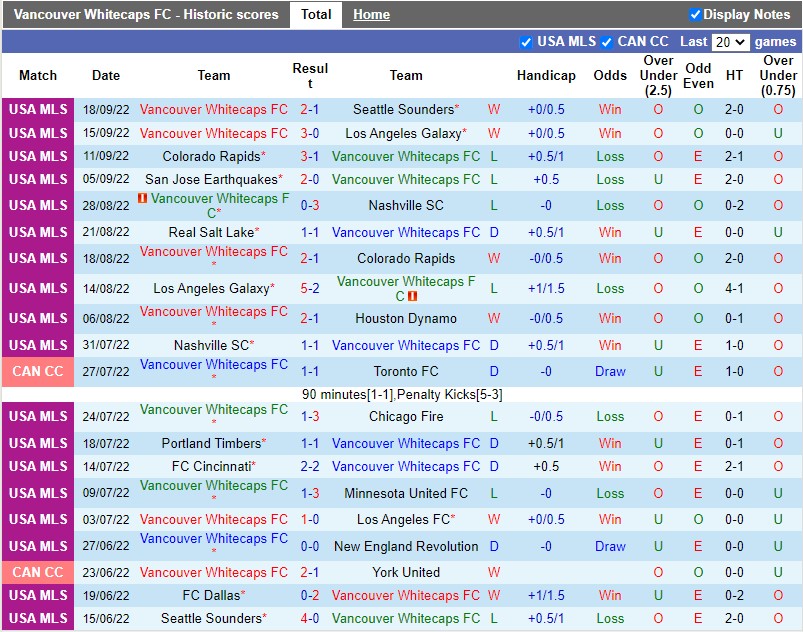The image size is (803, 632).
Task: Open the Minnesota United FC team link
Action: (406, 493)
